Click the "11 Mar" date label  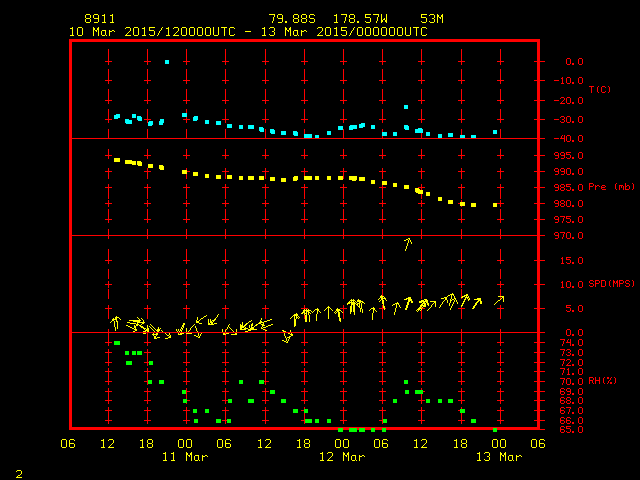[x=185, y=457]
